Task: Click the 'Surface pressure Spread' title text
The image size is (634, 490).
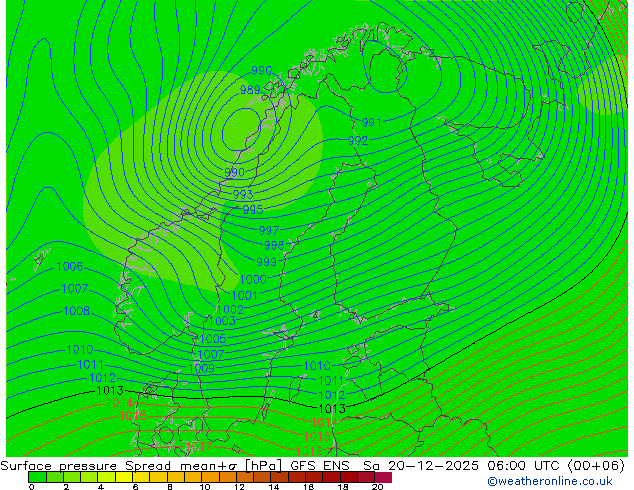Action: click(x=85, y=466)
